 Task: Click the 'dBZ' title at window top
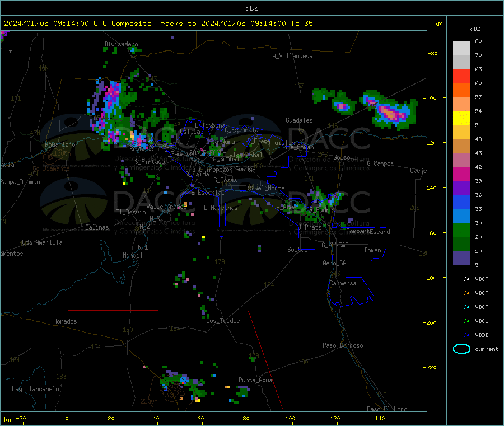tap(251, 8)
